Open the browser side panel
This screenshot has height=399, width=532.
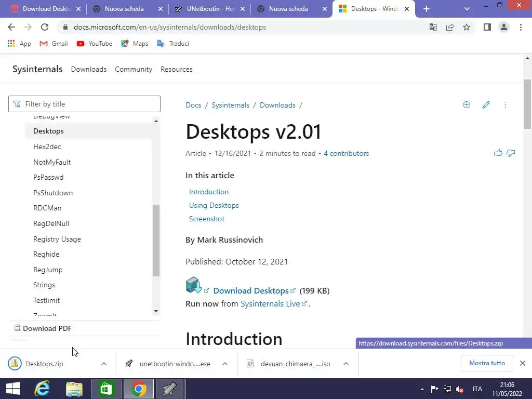(487, 27)
